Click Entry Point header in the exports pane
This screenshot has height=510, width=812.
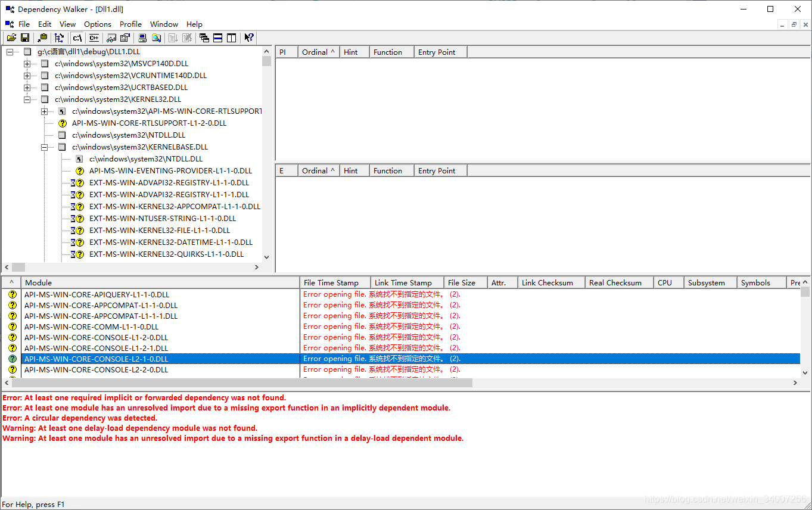[440, 170]
